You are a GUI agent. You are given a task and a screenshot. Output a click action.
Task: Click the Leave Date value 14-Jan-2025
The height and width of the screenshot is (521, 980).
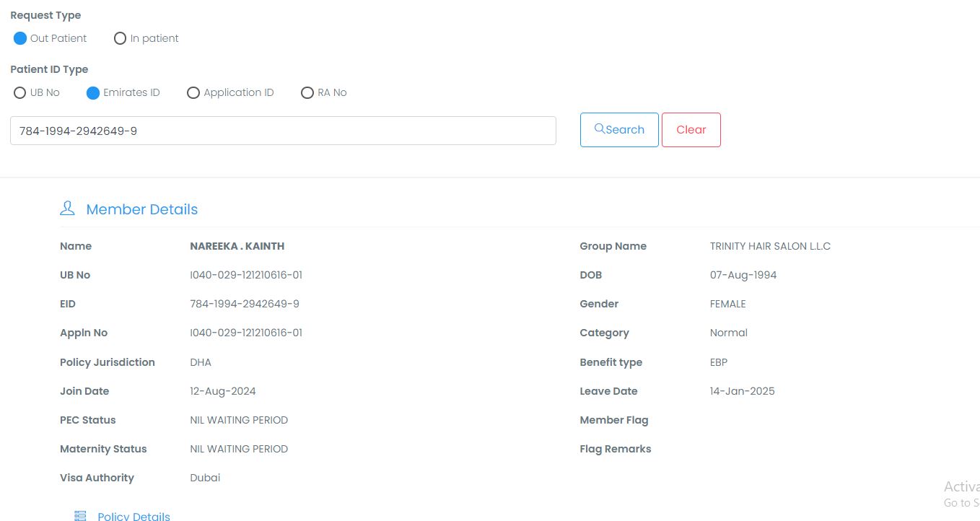click(x=742, y=391)
